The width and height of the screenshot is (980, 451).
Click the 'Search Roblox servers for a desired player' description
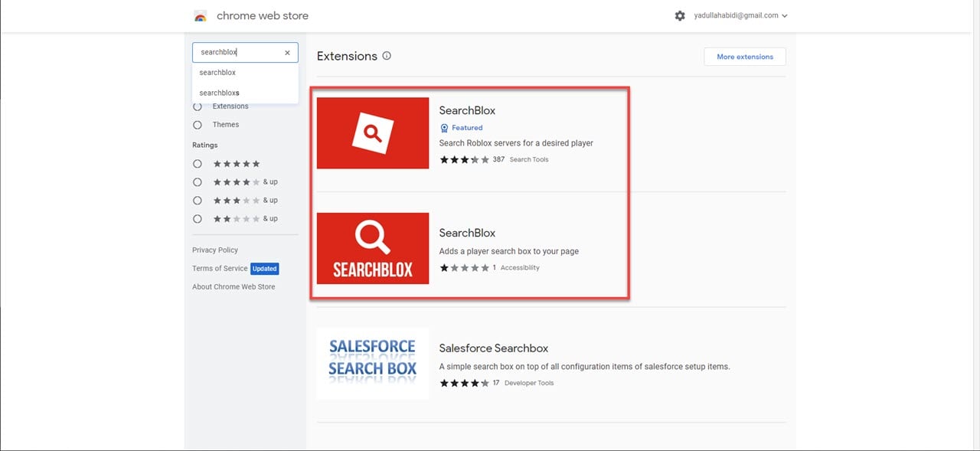tap(516, 143)
